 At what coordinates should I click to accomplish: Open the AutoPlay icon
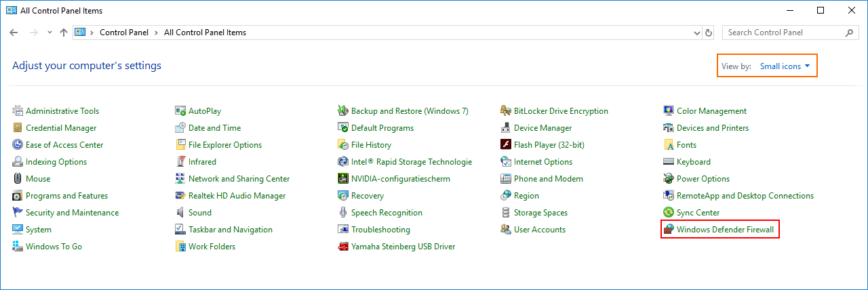tap(180, 111)
